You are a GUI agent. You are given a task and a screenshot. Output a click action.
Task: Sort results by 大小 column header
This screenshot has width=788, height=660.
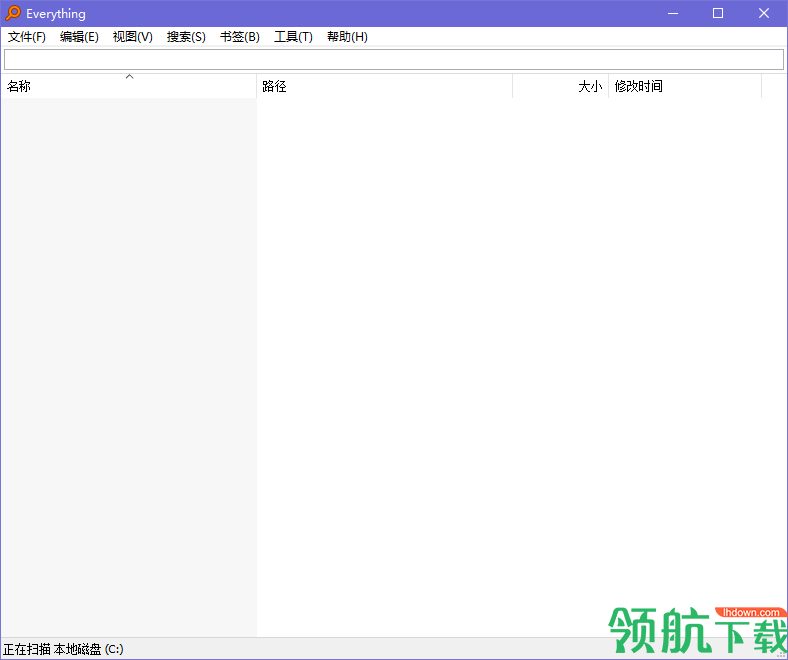(x=560, y=86)
